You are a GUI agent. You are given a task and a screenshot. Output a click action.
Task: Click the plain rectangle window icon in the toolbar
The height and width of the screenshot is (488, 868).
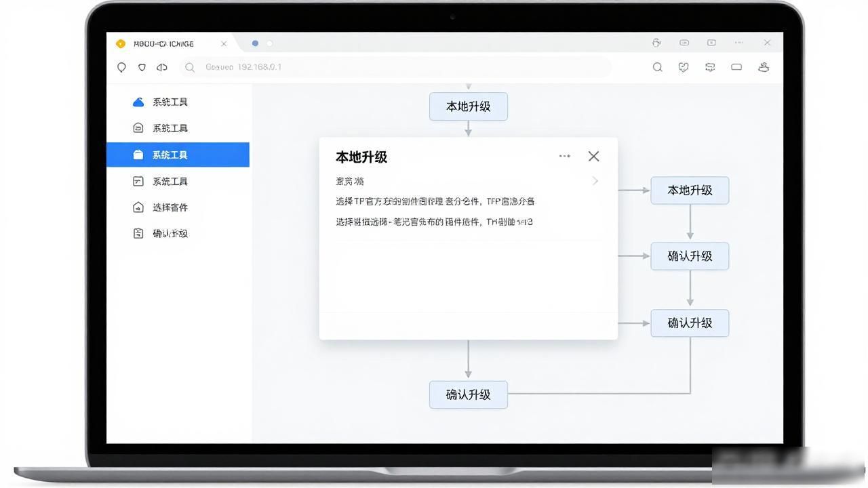pos(736,67)
